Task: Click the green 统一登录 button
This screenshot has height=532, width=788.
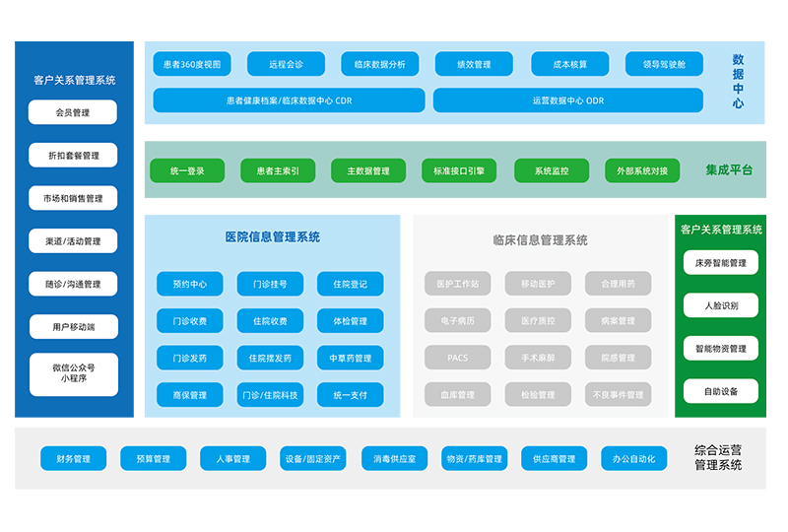Action: coord(187,170)
